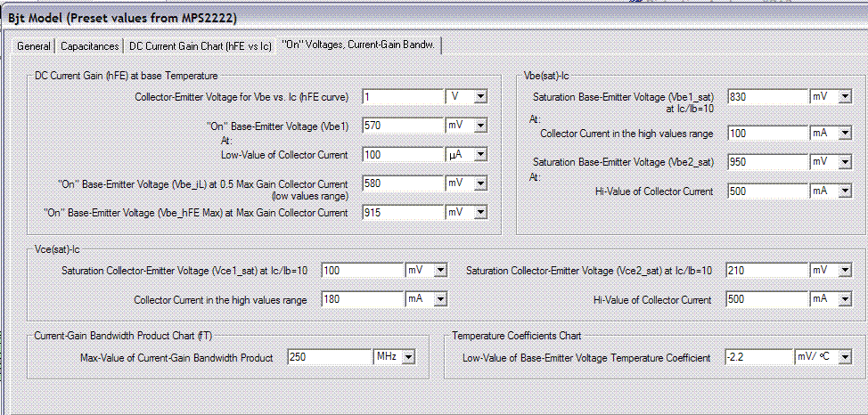
Task: Open µA unit dropdown for Low-Value Collector Current
Action: coord(480,156)
